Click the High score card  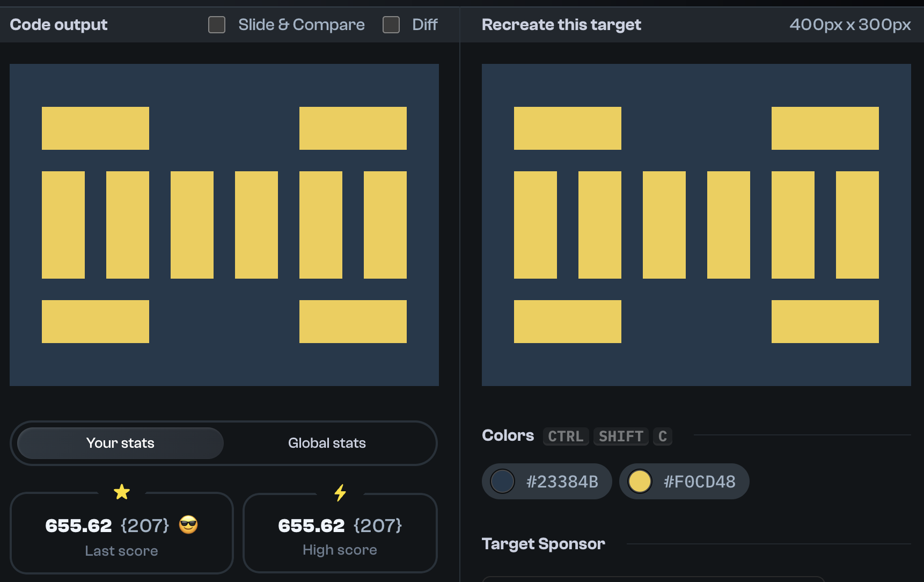coord(340,534)
